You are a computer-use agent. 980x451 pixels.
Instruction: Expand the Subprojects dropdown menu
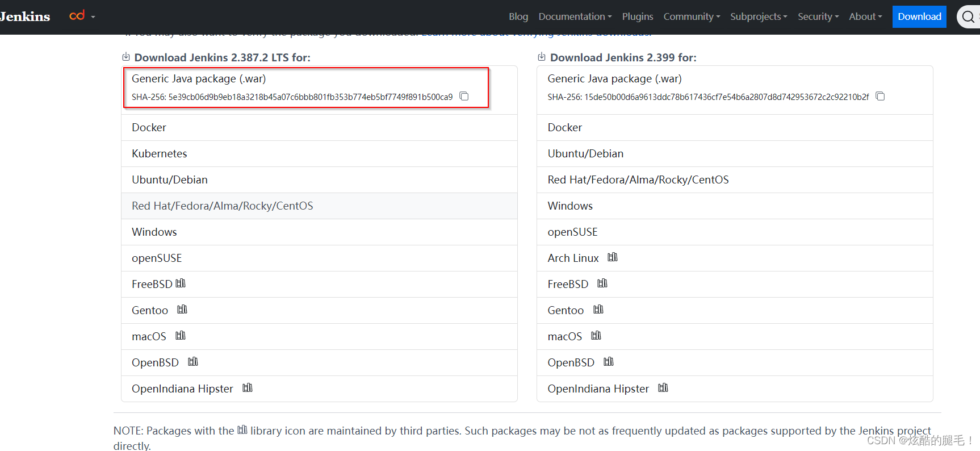pyautogui.click(x=759, y=16)
